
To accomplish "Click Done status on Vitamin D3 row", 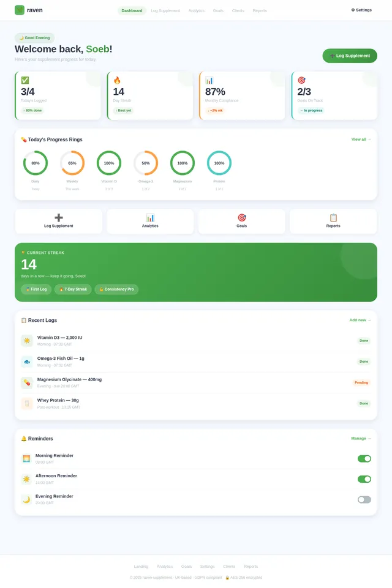I will (x=363, y=341).
